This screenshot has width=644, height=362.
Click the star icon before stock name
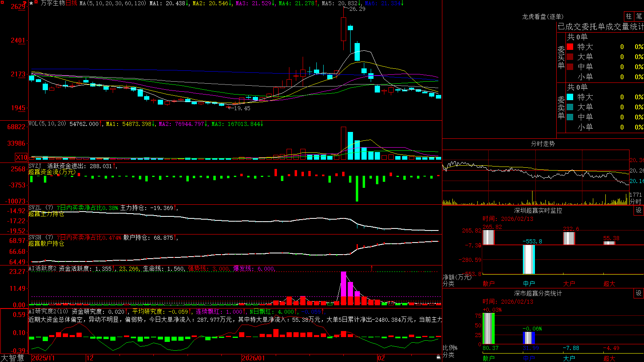click(31, 3)
